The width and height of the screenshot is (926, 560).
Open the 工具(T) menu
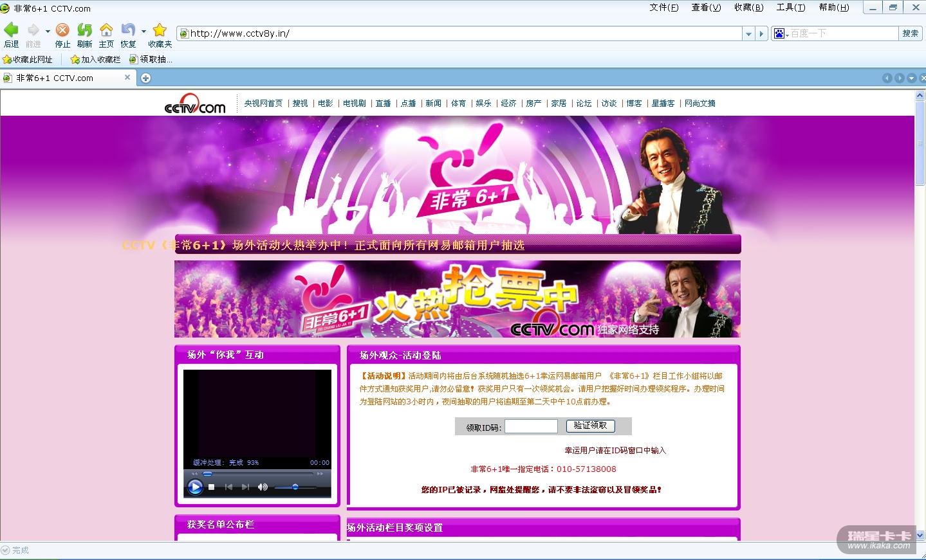coord(791,8)
